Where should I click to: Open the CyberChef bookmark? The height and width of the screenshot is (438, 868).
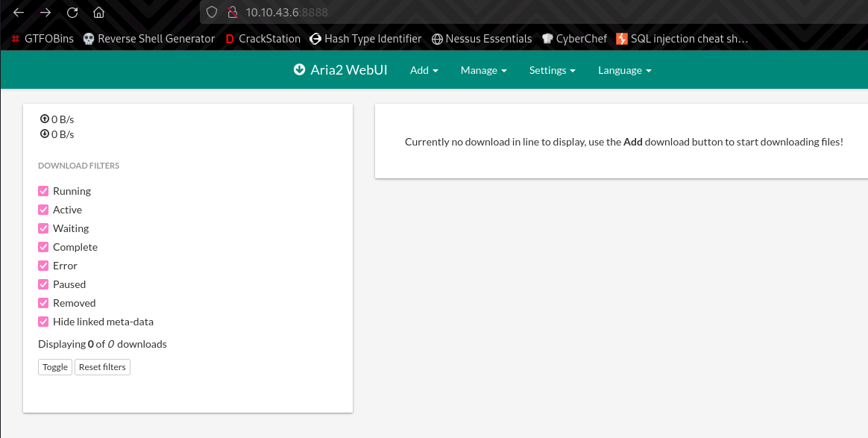point(574,39)
